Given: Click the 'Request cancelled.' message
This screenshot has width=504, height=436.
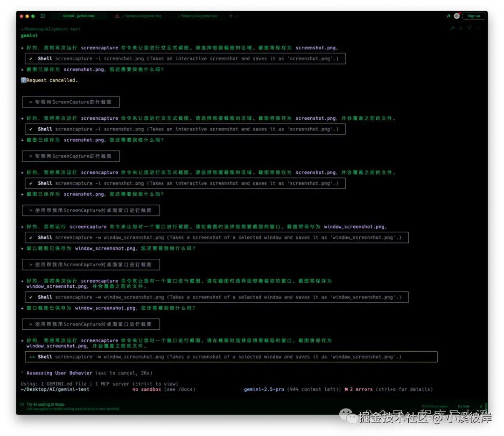Looking at the screenshot, I should pyautogui.click(x=52, y=80).
